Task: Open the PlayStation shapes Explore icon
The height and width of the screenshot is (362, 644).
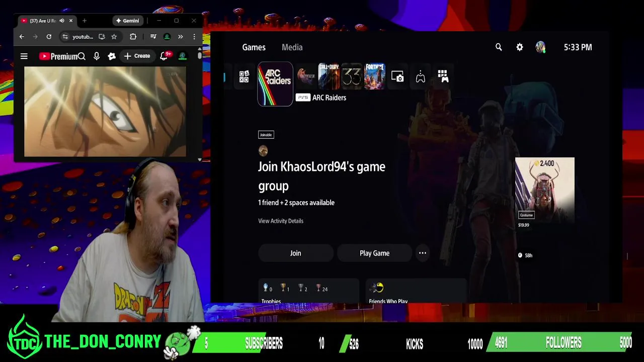Action: pos(244,77)
